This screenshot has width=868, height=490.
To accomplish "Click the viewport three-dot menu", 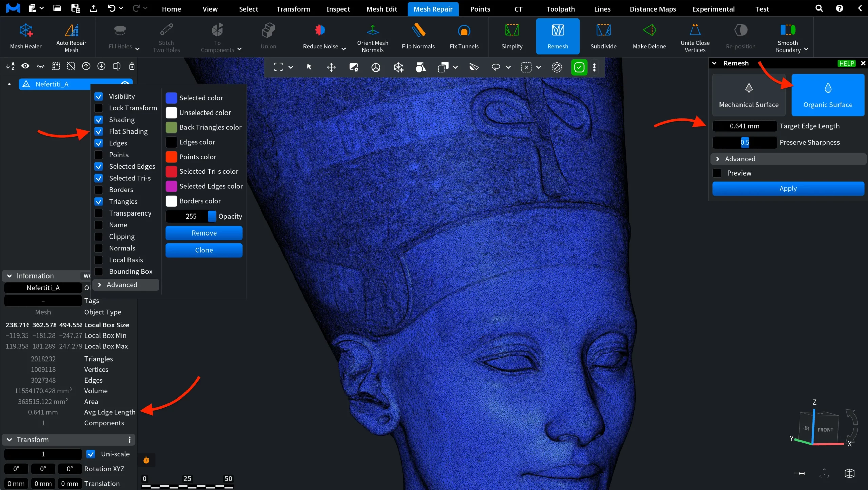I will 594,67.
